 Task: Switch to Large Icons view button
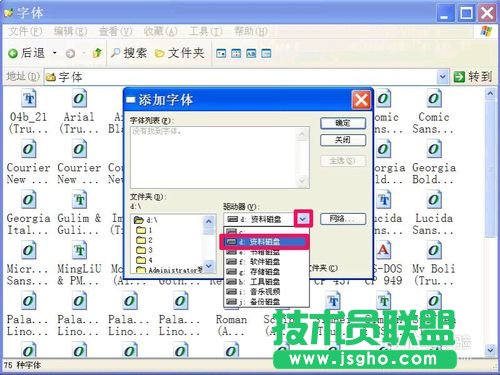point(221,53)
